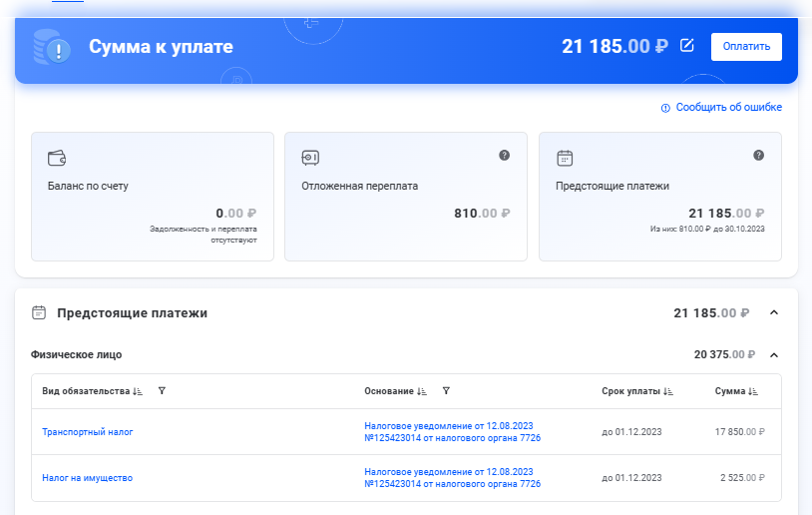
Task: Open the Налог на имущество link
Action: [x=87, y=478]
